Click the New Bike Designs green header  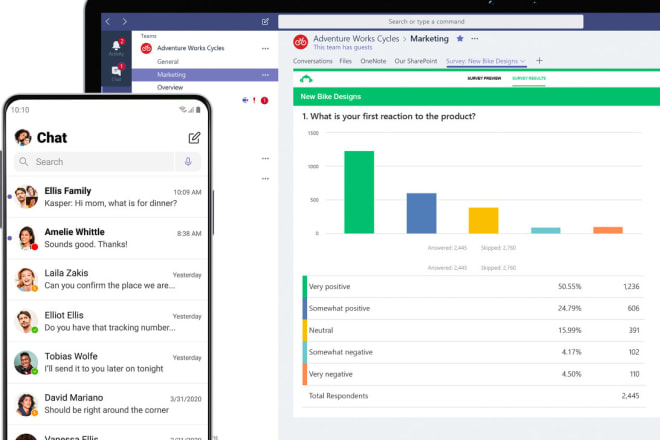coord(476,96)
